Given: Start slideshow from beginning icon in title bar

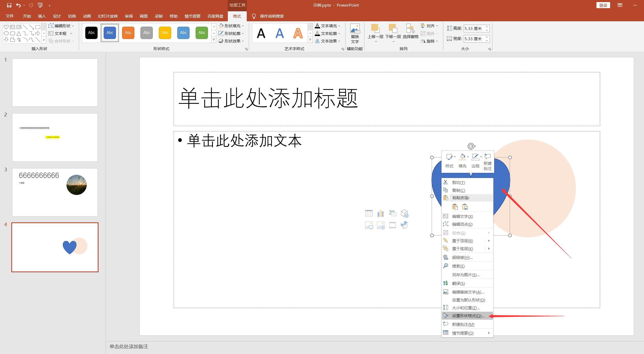Looking at the screenshot, I should (x=40, y=5).
